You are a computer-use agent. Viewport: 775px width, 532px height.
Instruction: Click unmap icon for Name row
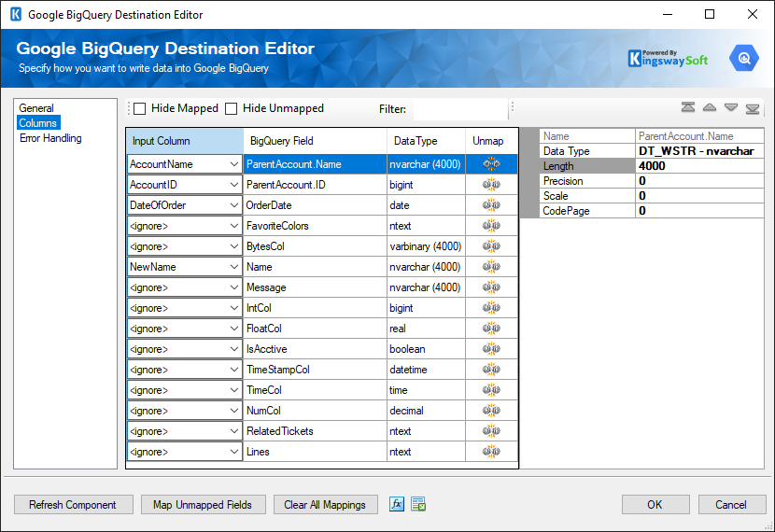coord(491,267)
